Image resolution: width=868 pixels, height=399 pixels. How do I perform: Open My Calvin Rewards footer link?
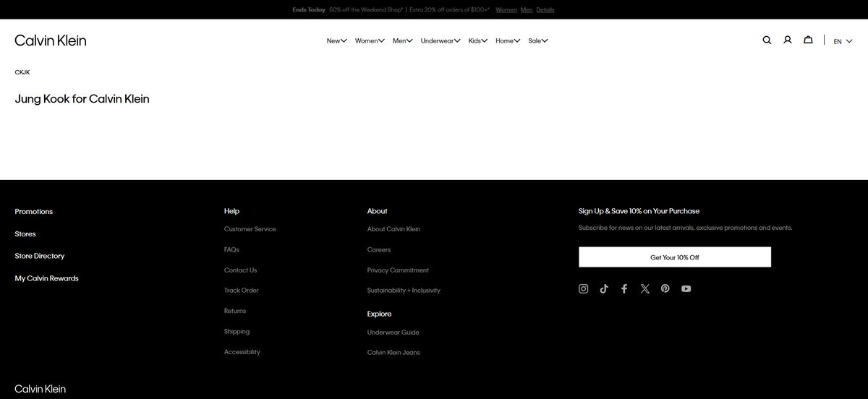click(x=46, y=278)
